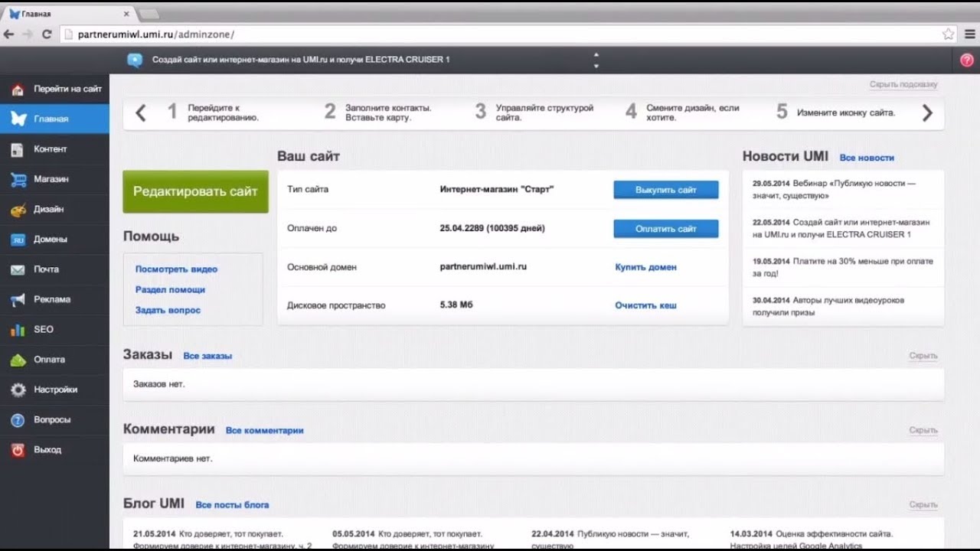Click the house icon for Перейти на сайт
Image resolution: width=980 pixels, height=551 pixels.
(x=18, y=90)
